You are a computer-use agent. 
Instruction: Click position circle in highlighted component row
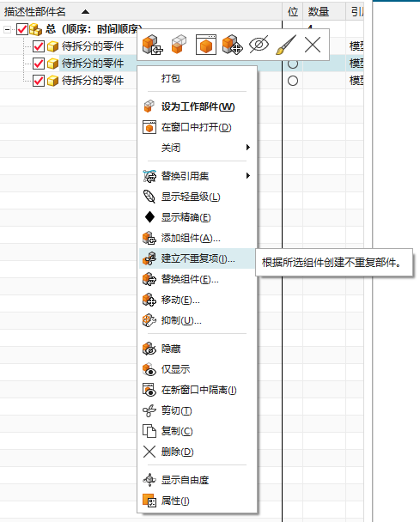point(293,64)
